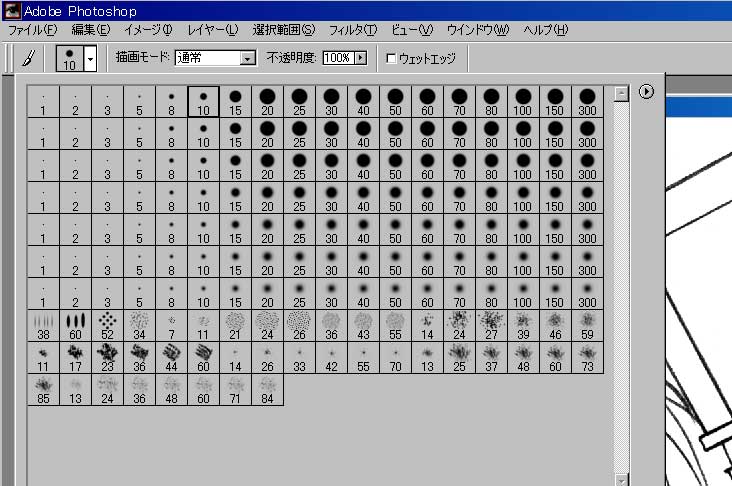Select the rough bristle brush labeled 17
This screenshot has height=486, width=732.
click(x=75, y=358)
